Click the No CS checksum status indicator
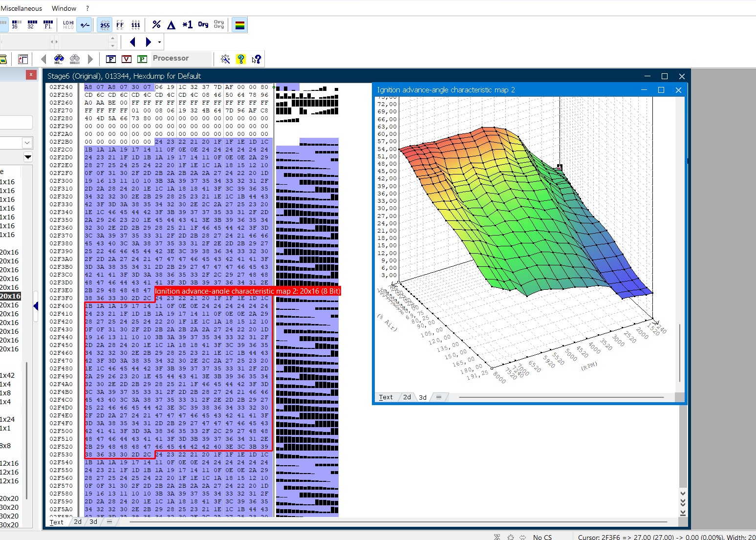Screen dimensions: 756x540 pos(542,537)
